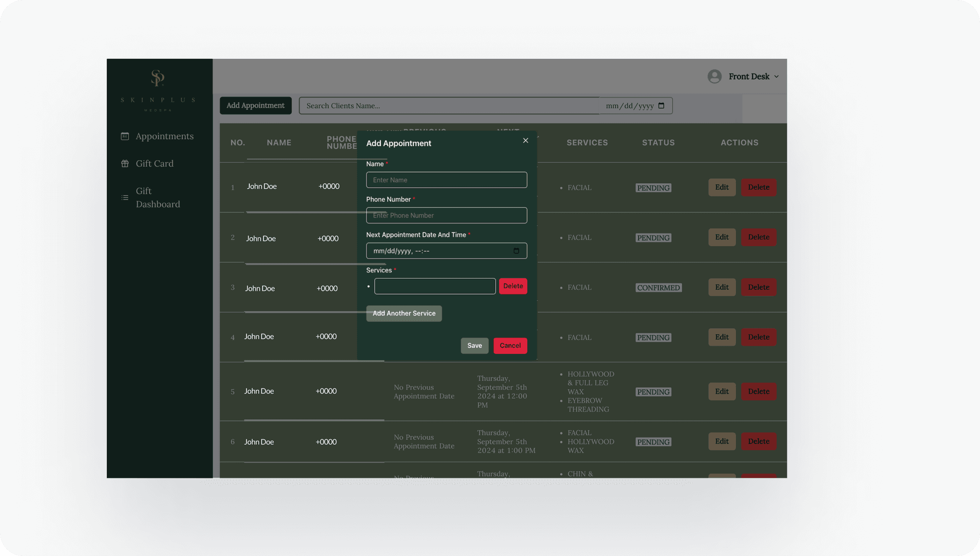
Task: Focus the empty Services input field
Action: (435, 286)
